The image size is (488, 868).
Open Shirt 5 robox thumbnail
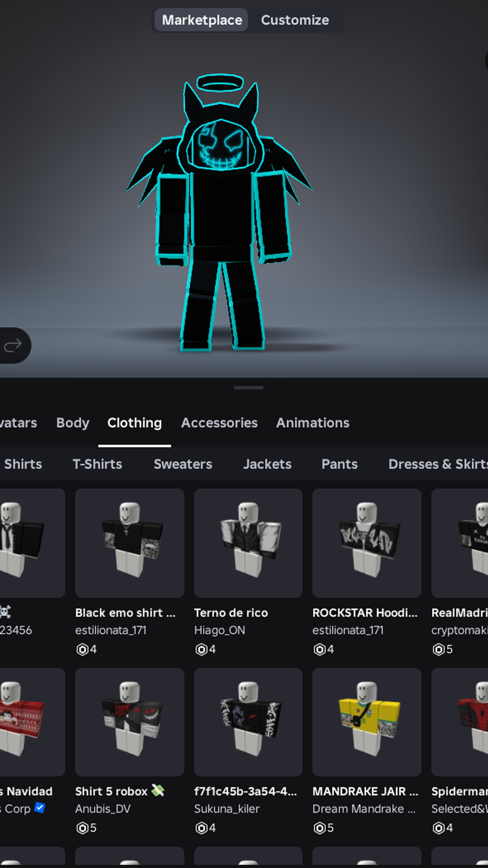(x=130, y=722)
